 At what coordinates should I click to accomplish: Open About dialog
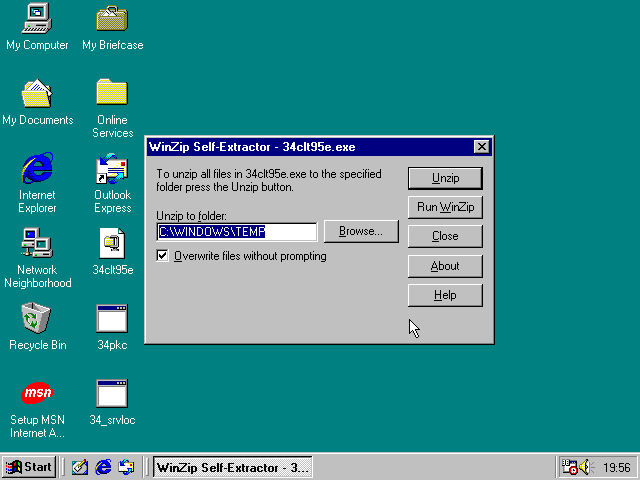tap(445, 266)
